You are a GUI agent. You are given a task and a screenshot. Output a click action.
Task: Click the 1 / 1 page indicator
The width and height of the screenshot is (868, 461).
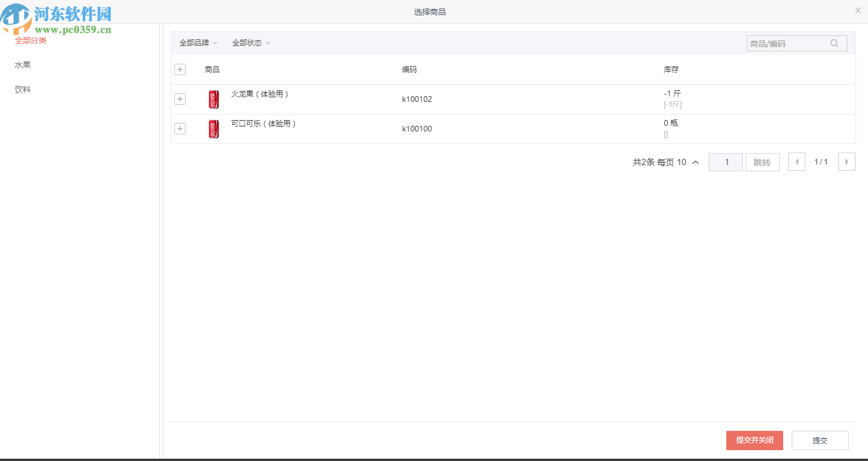tap(821, 162)
